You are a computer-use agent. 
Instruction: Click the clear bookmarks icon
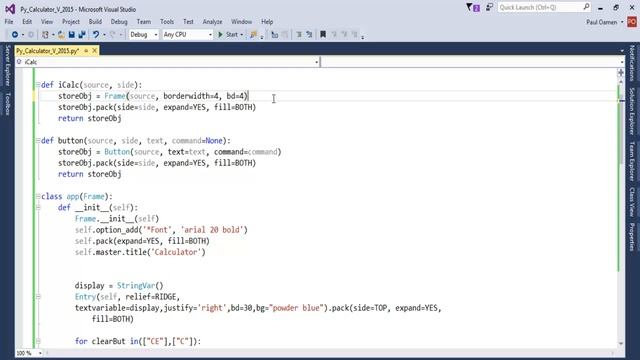pos(354,35)
